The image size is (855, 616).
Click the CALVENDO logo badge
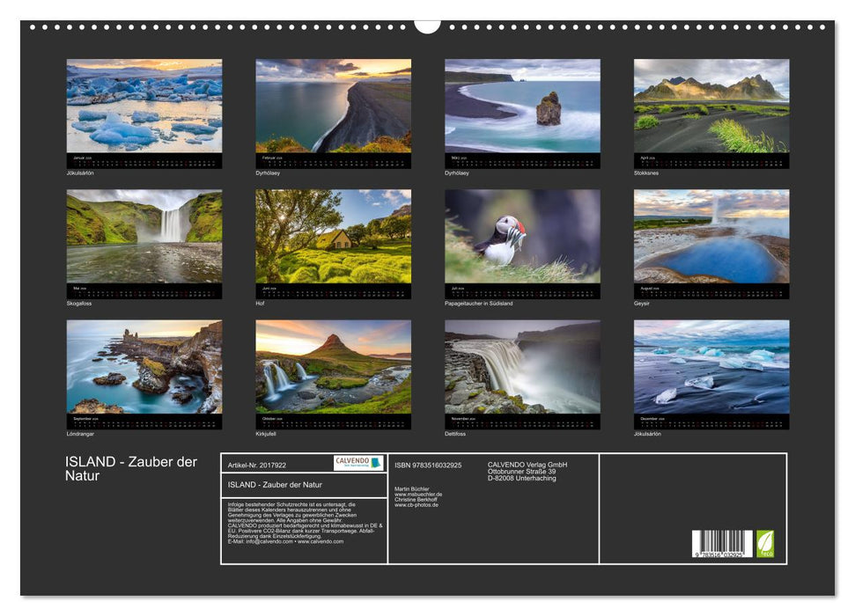[357, 461]
